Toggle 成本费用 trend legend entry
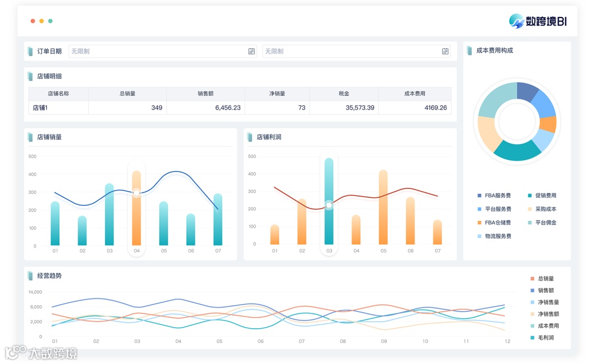The width and height of the screenshot is (595, 364). pyautogui.click(x=544, y=325)
